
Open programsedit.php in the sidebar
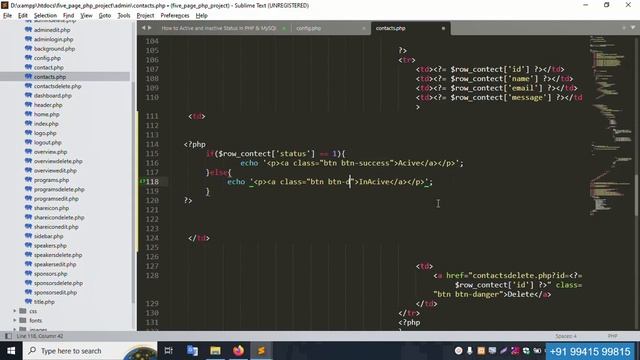point(56,199)
